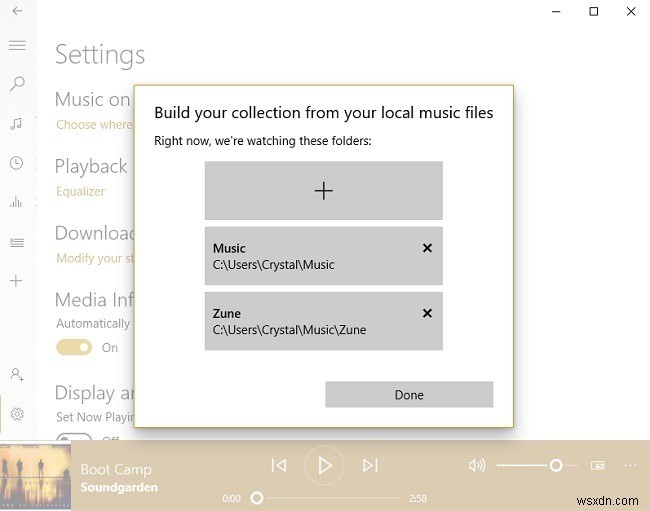Open more options ellipsis in player bar

[630, 465]
